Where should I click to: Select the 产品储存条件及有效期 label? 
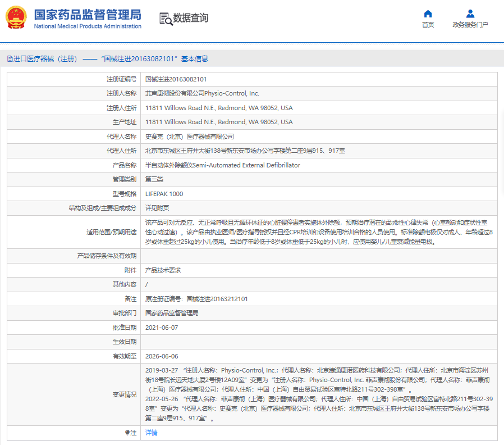(x=107, y=256)
